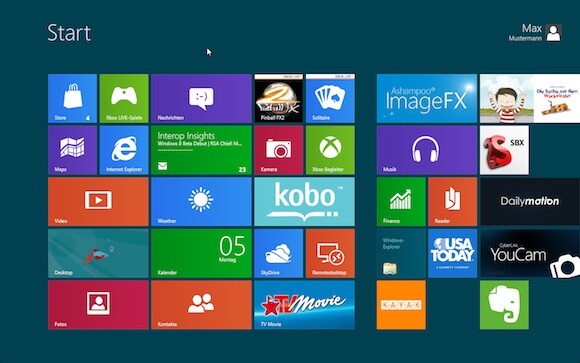The height and width of the screenshot is (363, 580).
Task: Open the Kalender tile showing 05 Montag
Action: click(201, 253)
